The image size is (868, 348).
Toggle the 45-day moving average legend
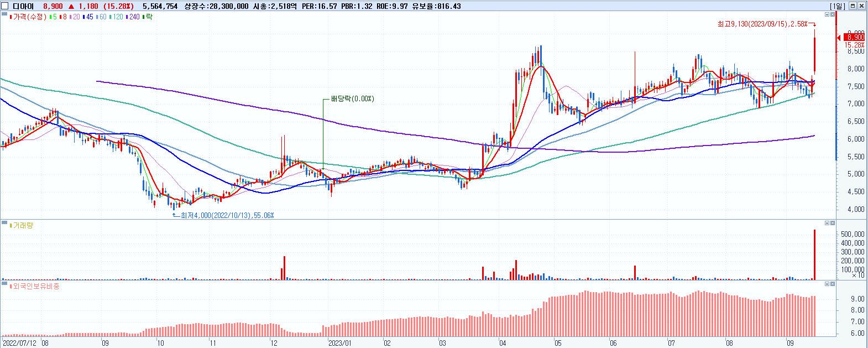coord(88,17)
